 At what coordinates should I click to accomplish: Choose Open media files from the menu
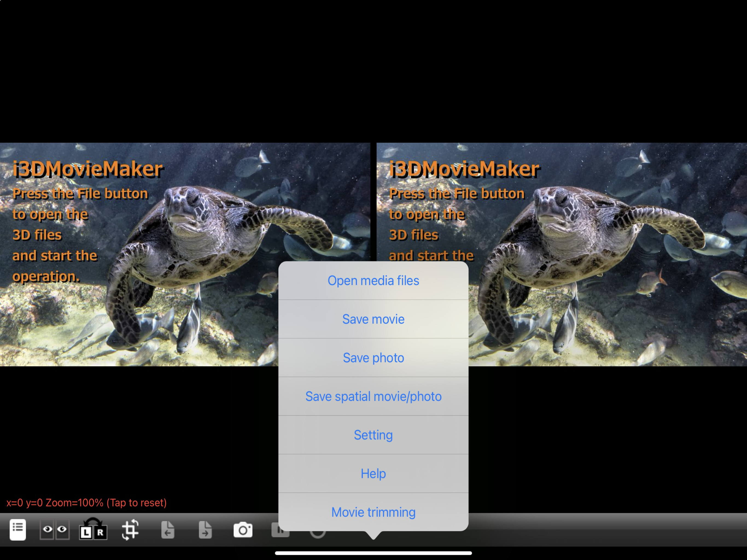point(373,281)
